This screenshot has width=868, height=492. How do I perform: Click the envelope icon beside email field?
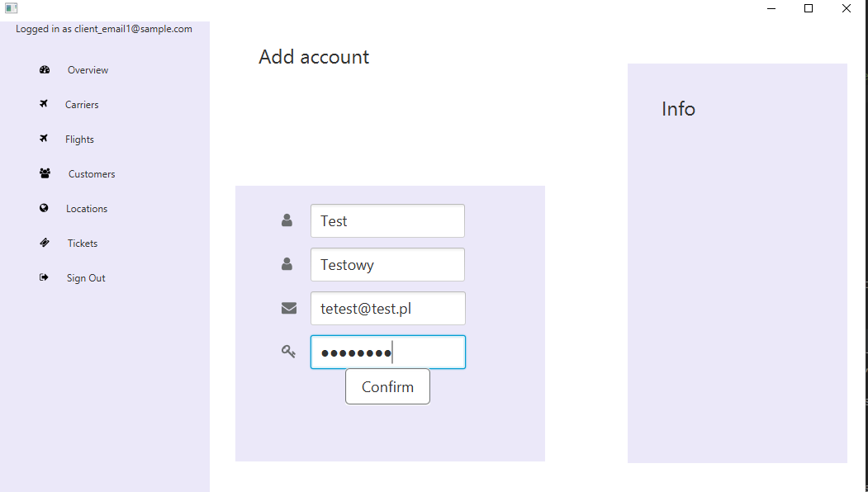pos(288,308)
